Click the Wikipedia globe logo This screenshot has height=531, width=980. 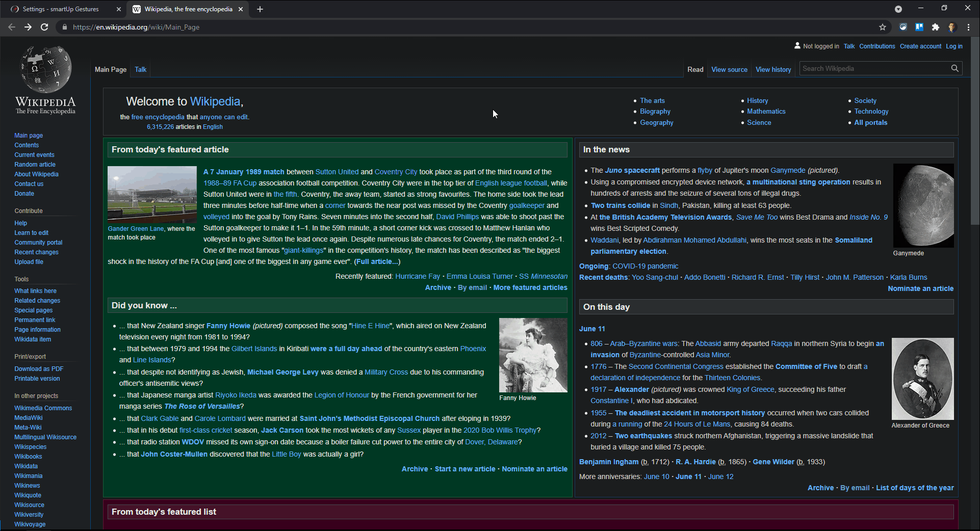click(x=46, y=69)
